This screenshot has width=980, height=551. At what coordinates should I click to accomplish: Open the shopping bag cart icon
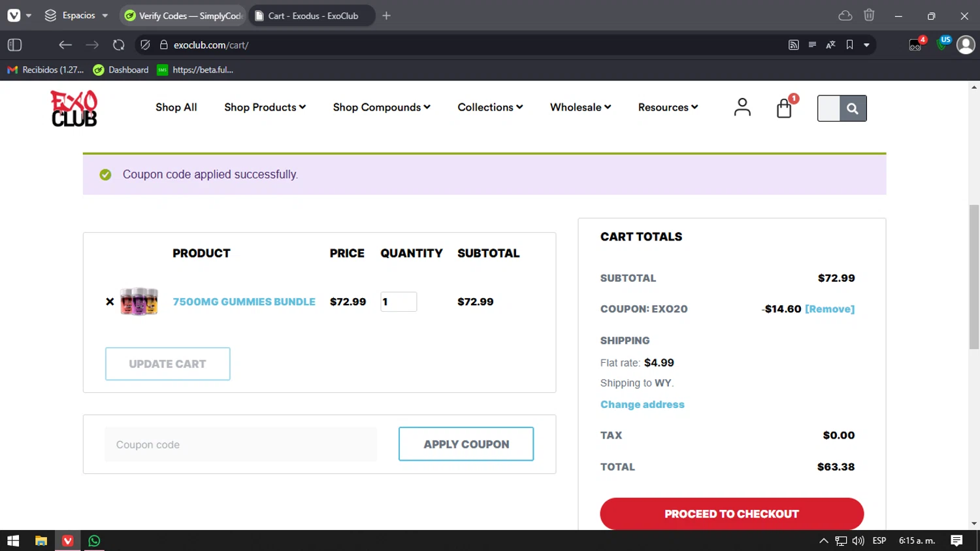(x=784, y=108)
